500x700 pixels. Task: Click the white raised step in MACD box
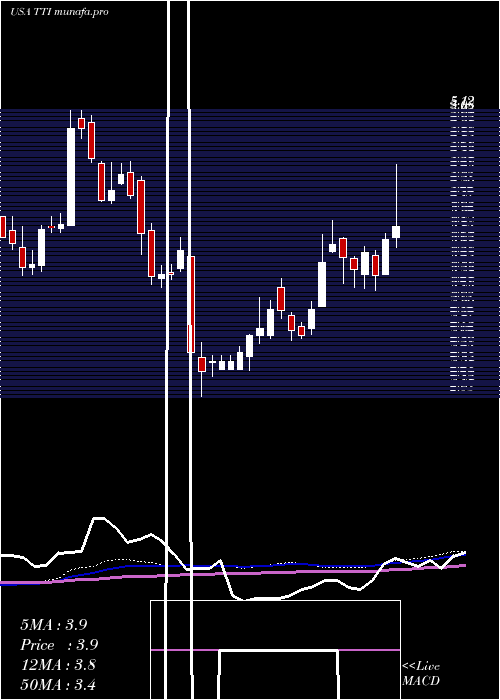(278, 651)
